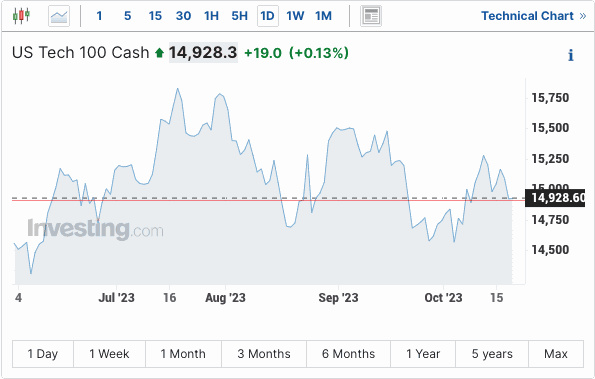The image size is (595, 379).
Task: Click the 15,250 axis label
Action: 550,159
